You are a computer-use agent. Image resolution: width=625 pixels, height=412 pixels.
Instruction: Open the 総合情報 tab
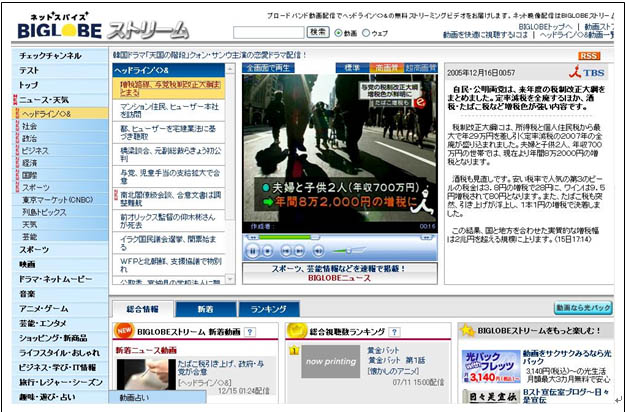(143, 309)
